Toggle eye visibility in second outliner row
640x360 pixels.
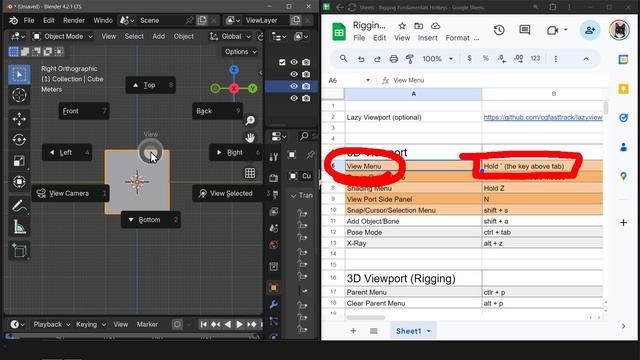[x=294, y=74]
